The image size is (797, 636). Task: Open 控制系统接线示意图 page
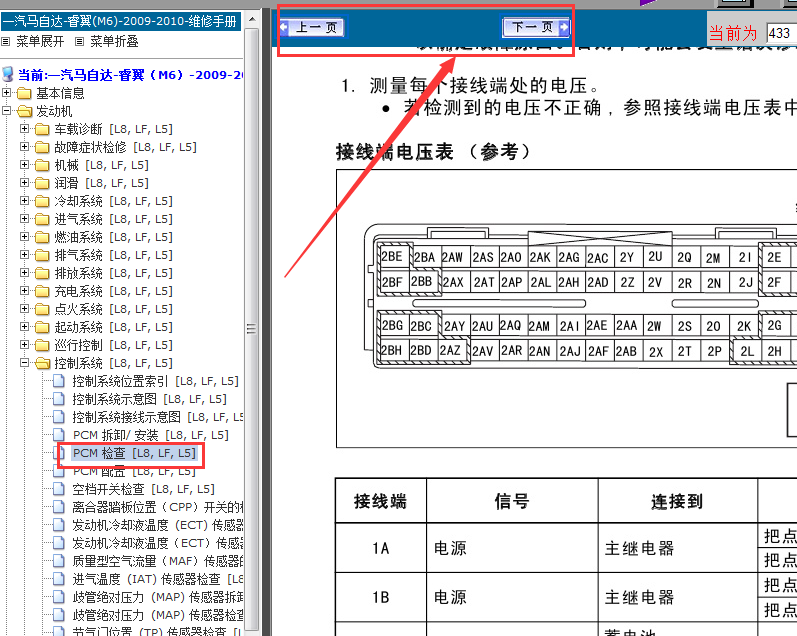[x=158, y=417]
